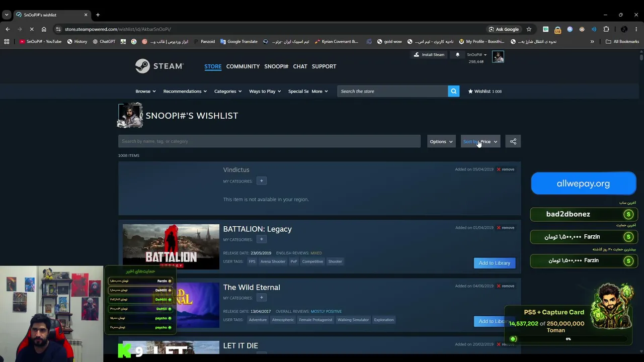View site information icon in address bar
The image size is (644, 362).
[x=58, y=29]
